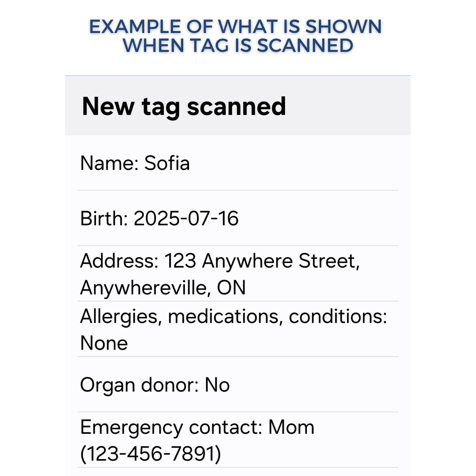476x476 pixels.
Task: Click the Anywhereville, ON text
Action: pos(163,288)
